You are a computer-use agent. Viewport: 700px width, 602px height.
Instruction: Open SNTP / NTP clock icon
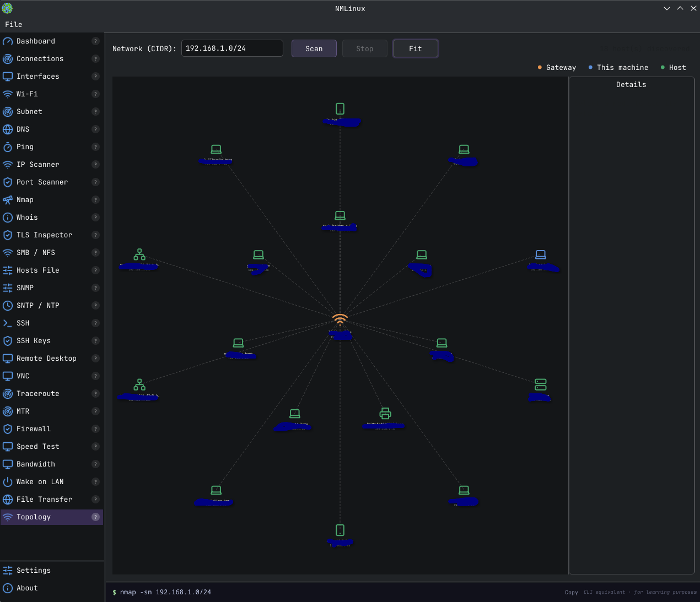coord(8,306)
